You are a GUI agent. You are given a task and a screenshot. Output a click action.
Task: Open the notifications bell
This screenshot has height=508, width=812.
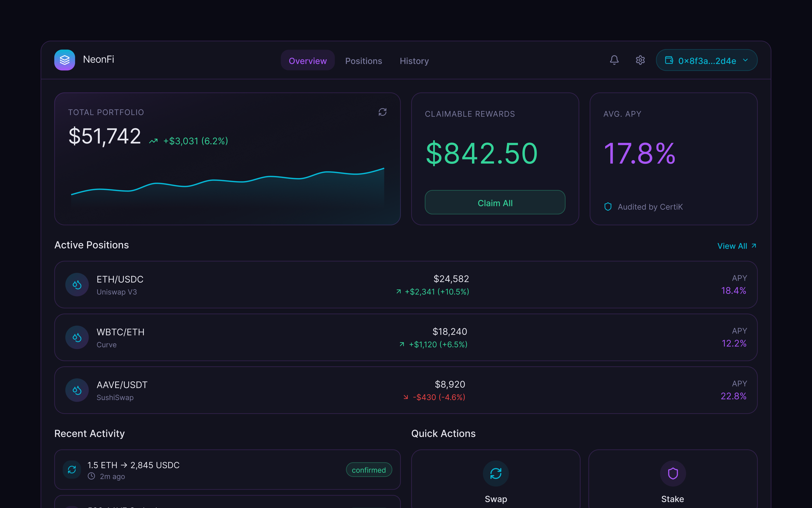click(x=614, y=60)
